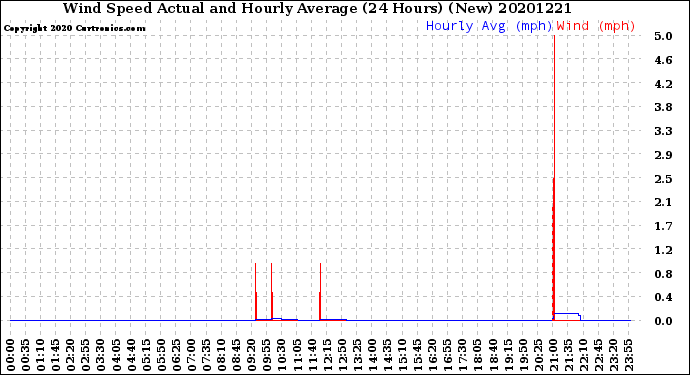Click the 01:45 time label
The height and width of the screenshot is (375, 690).
[x=56, y=355]
